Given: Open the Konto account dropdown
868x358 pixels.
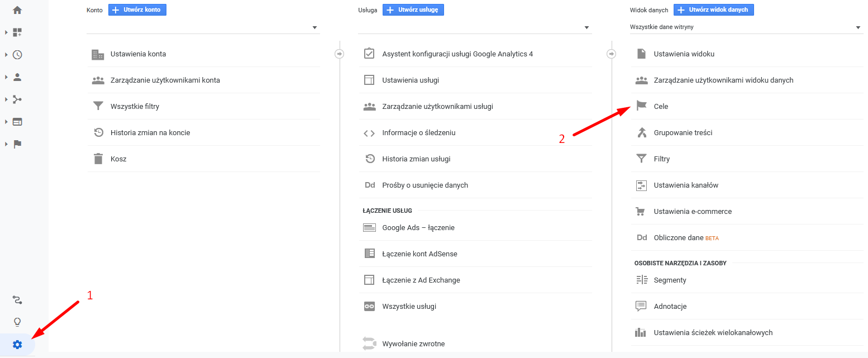Looking at the screenshot, I should coord(203,27).
